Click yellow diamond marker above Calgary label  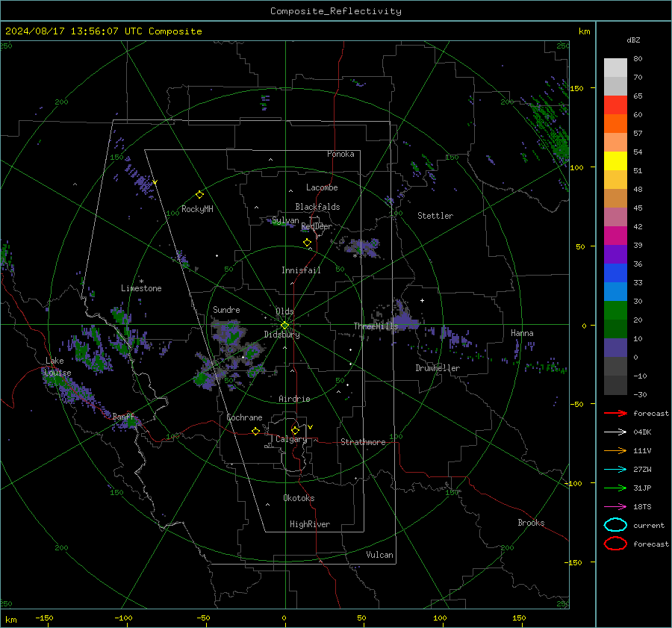[x=295, y=430]
